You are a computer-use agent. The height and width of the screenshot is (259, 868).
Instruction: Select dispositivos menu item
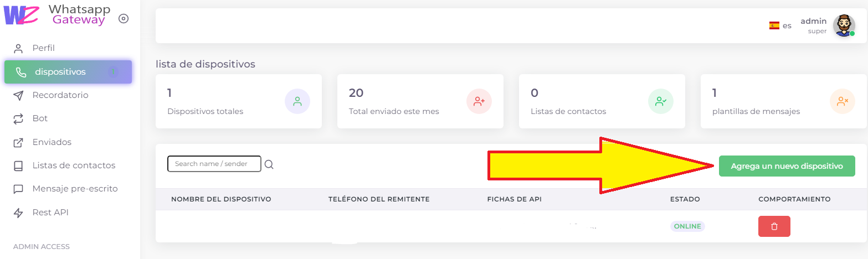click(60, 72)
